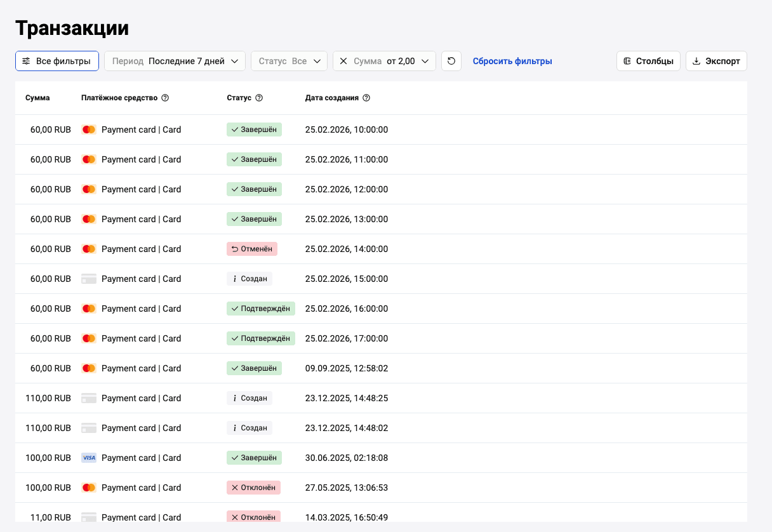
Task: Click Отклонён badge in 27.05.2025 row
Action: click(x=253, y=488)
